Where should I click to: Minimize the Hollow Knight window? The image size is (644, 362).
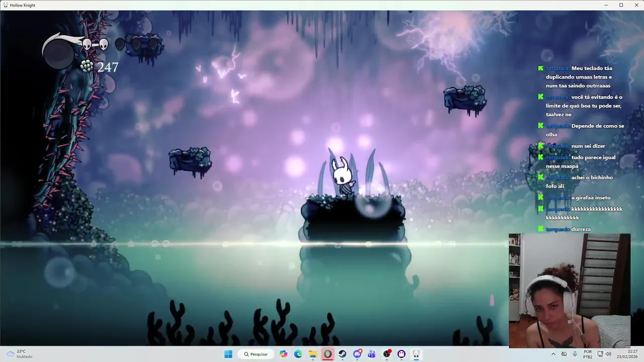(x=605, y=5)
